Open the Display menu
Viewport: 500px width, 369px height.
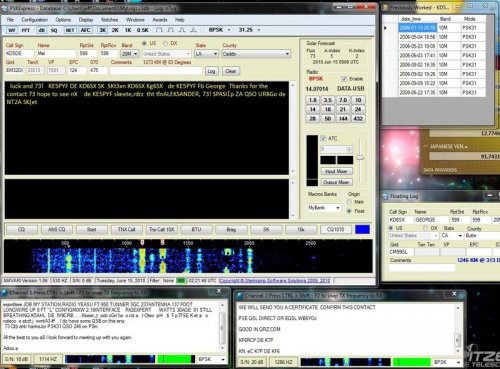(86, 20)
